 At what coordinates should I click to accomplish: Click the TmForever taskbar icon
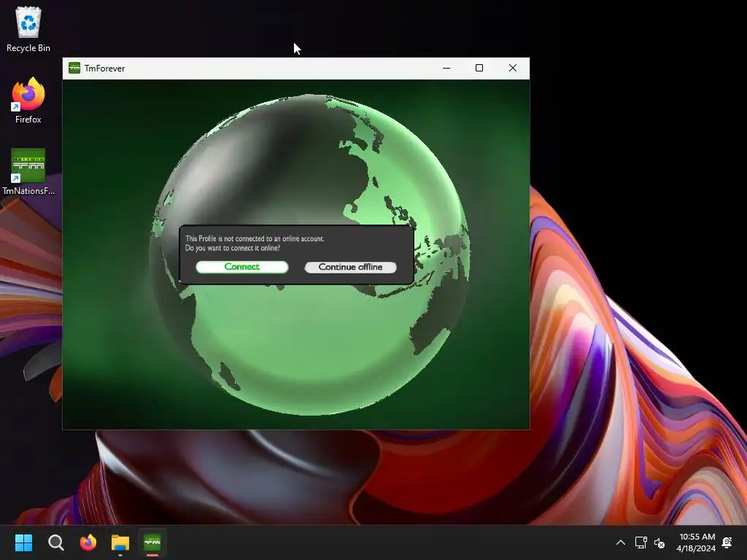click(x=152, y=542)
